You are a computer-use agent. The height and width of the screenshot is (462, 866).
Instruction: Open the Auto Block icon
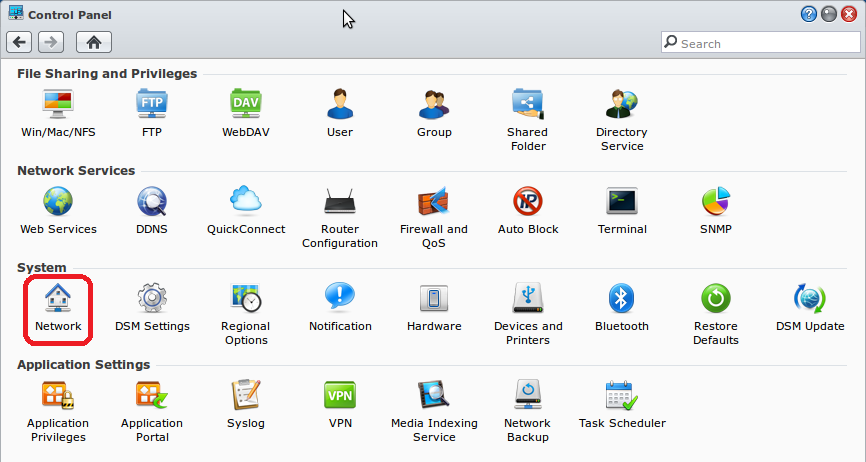click(x=528, y=201)
